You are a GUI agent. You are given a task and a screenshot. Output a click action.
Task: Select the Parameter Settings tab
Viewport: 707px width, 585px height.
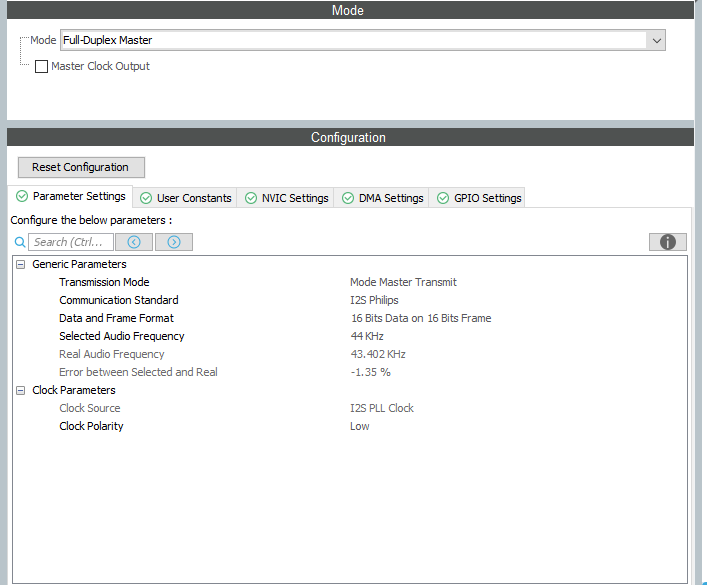(70, 196)
